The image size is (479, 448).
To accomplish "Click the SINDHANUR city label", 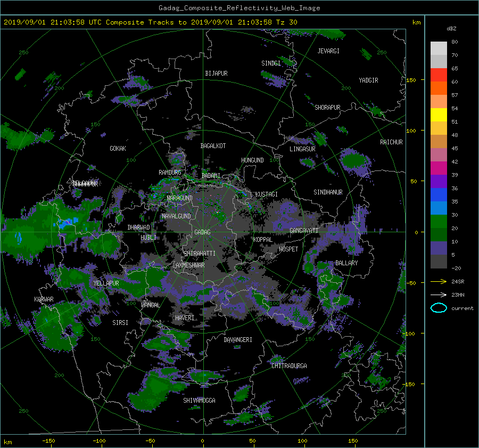I will pos(328,192).
